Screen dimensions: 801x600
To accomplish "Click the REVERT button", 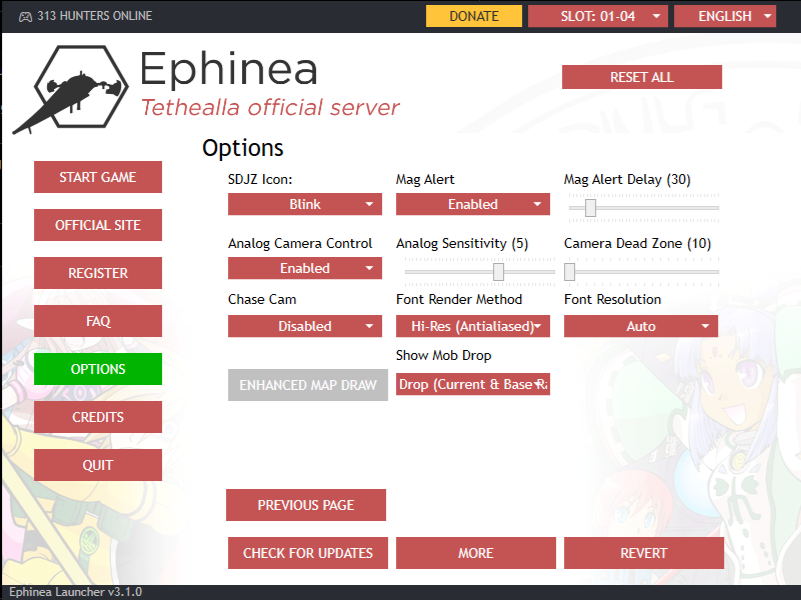I will click(644, 553).
